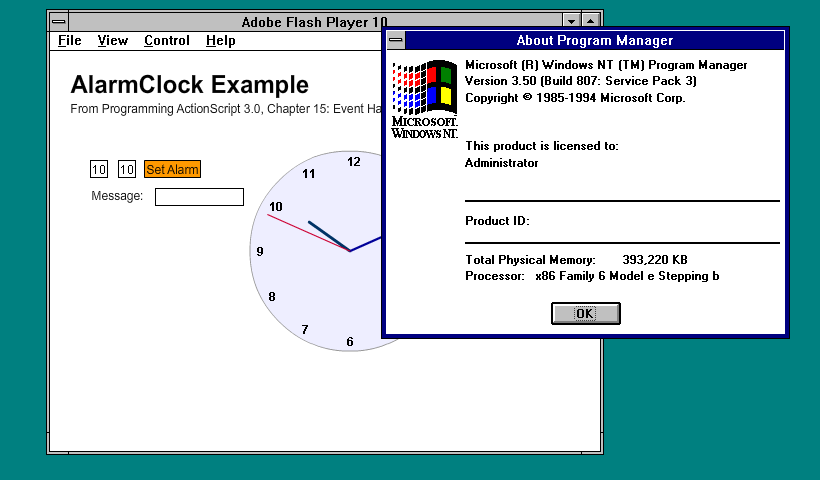The image size is (820, 480).
Task: Click the alarm hour field showing 10
Action: pyautogui.click(x=99, y=169)
